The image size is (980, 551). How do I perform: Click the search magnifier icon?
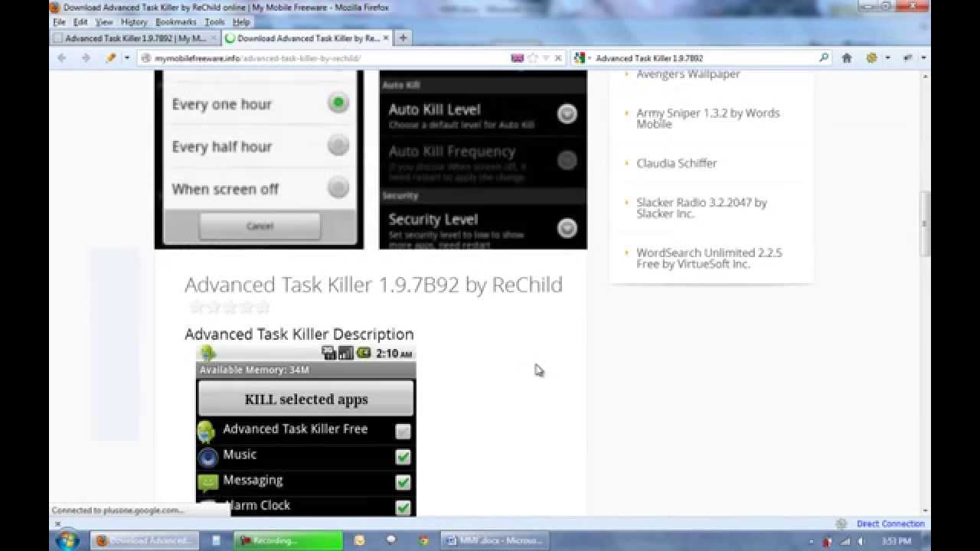(824, 57)
